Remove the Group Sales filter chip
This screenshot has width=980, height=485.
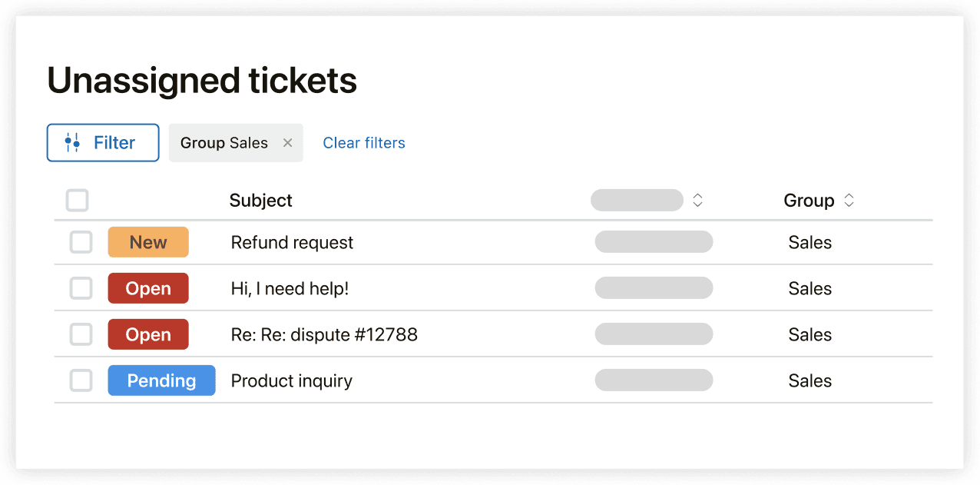287,142
